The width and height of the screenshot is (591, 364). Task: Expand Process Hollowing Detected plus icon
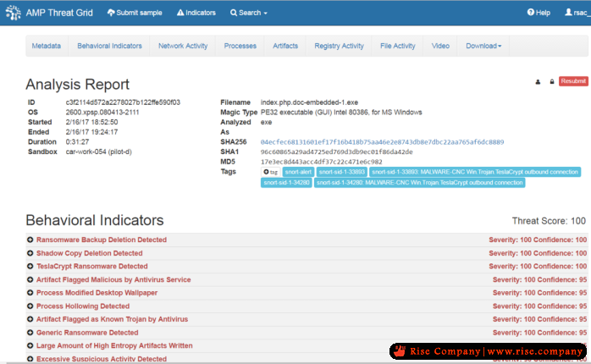tap(30, 306)
